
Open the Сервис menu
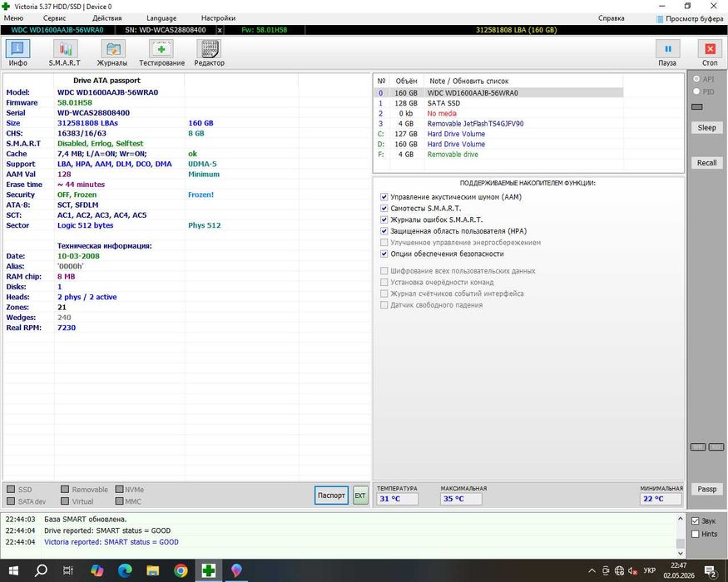(x=54, y=18)
